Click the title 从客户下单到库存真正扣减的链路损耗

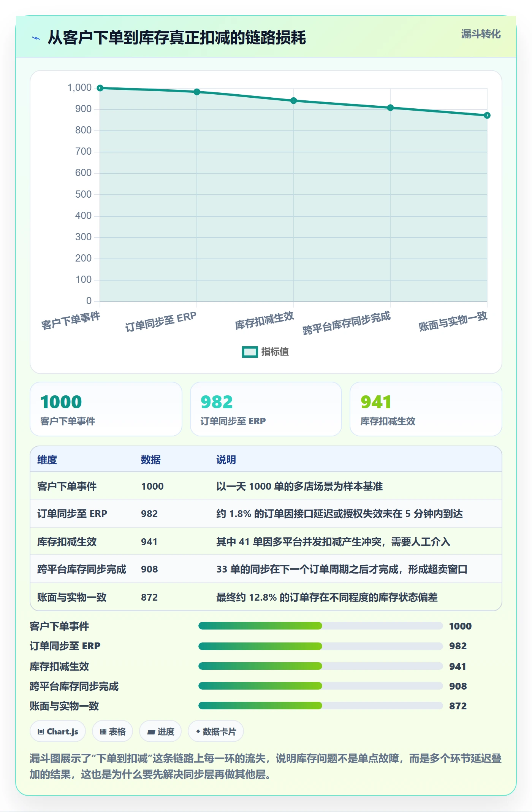pyautogui.click(x=177, y=38)
